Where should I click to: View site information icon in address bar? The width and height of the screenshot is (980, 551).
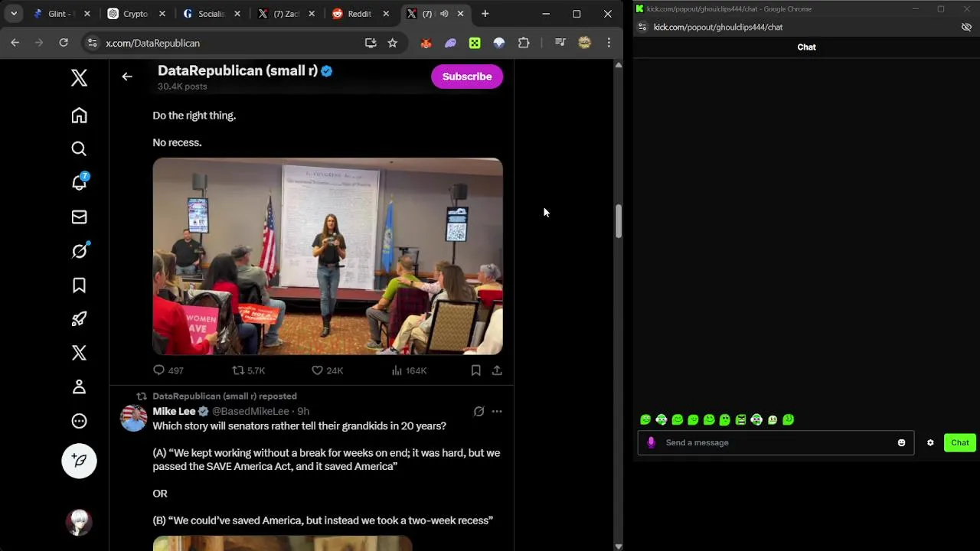tap(92, 43)
